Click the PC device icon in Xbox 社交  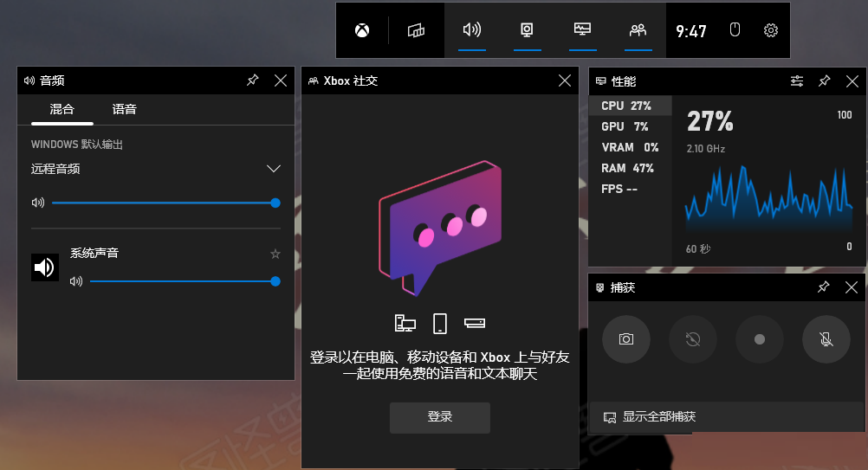point(405,324)
